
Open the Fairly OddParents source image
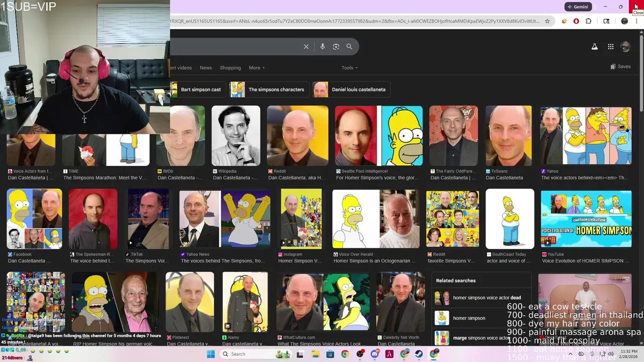(453, 136)
